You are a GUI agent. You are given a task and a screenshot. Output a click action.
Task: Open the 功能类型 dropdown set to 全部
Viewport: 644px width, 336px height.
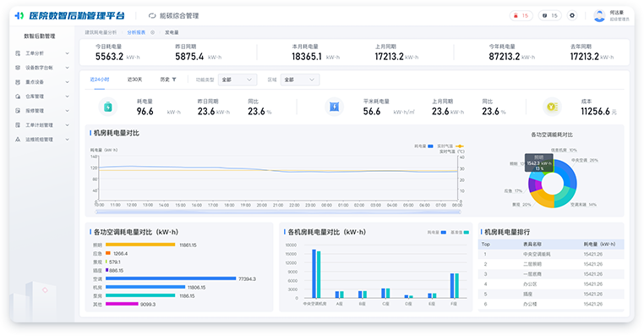click(x=237, y=80)
